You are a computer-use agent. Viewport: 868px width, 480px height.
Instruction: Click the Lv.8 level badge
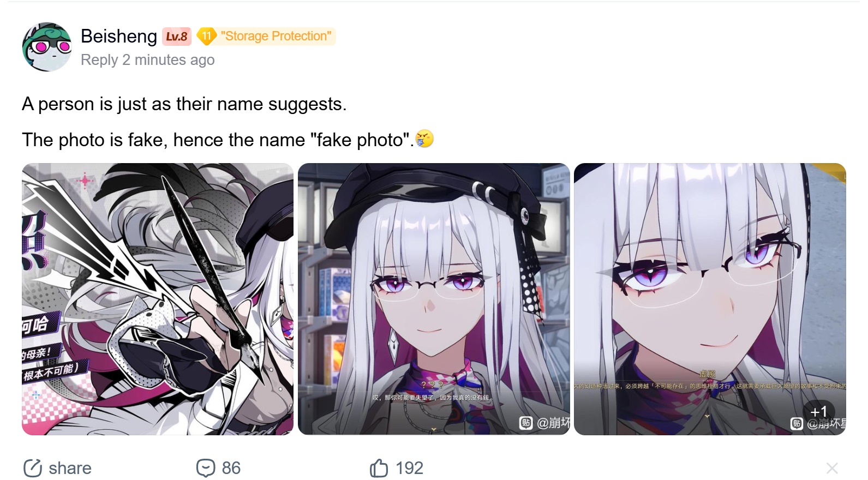pos(177,37)
